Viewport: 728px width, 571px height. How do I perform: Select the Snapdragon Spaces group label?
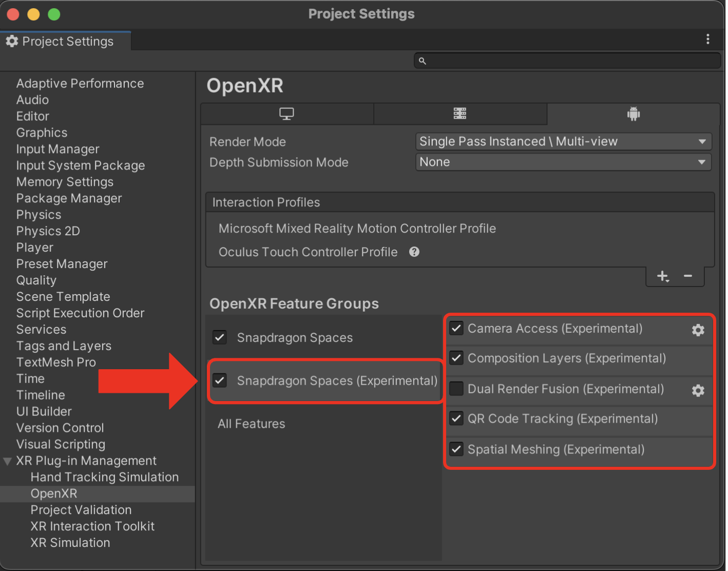point(295,338)
